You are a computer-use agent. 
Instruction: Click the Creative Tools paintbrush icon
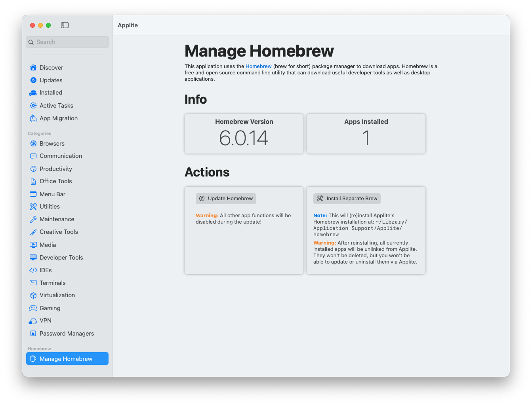click(33, 232)
